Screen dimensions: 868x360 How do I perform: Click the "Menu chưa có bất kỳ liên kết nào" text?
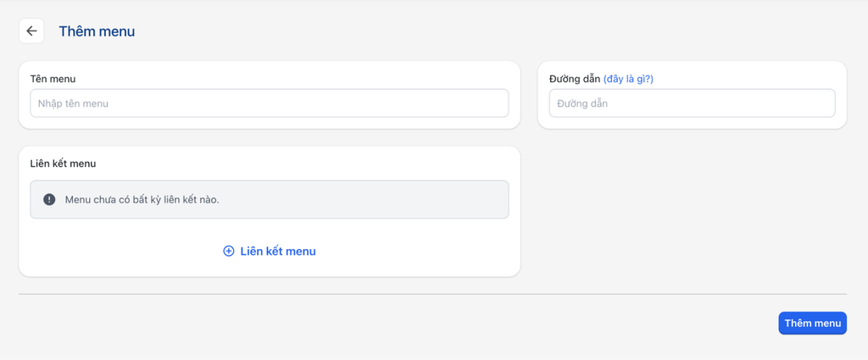142,200
